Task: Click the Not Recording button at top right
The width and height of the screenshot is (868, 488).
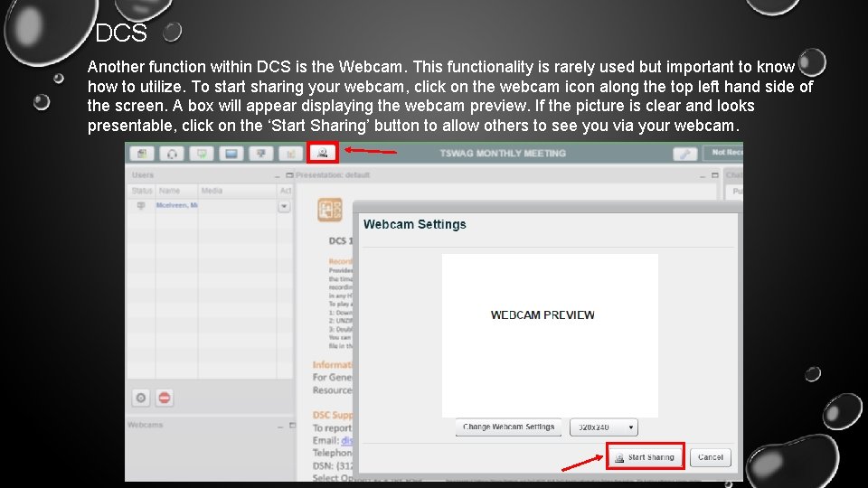Action: coord(723,153)
